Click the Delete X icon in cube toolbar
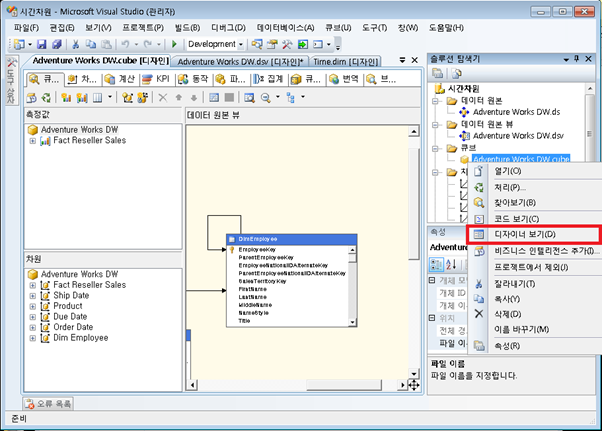602x431 pixels. point(163,97)
